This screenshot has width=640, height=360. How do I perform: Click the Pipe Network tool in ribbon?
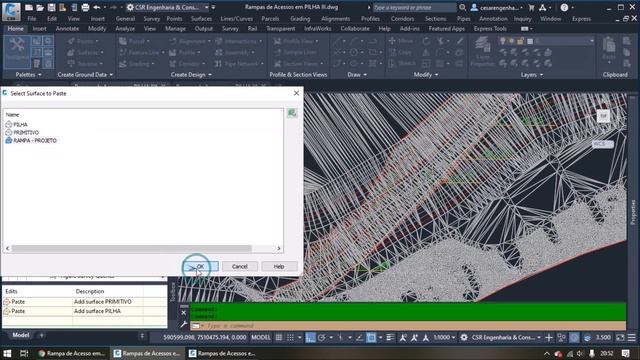[x=239, y=64]
